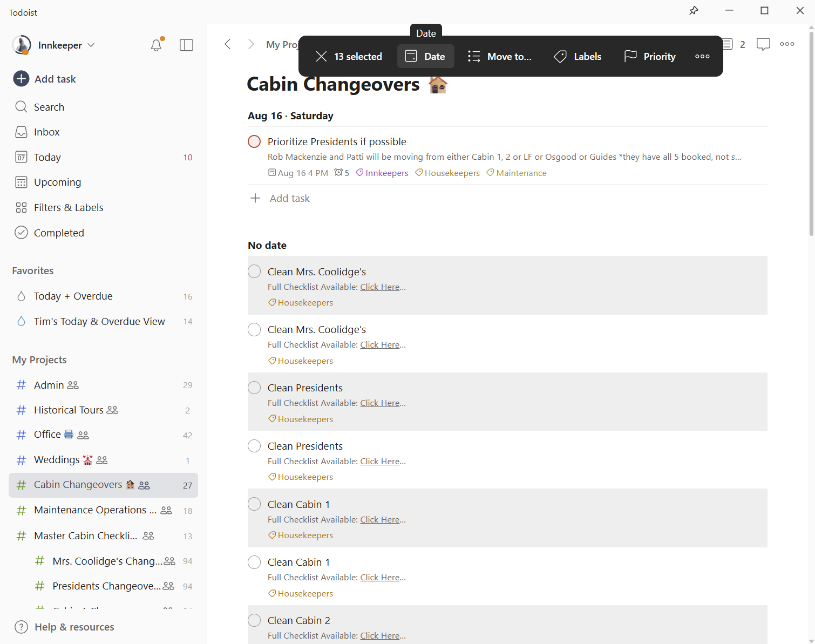Open project comments icon
Viewport: 815px width, 644px height.
(x=763, y=44)
